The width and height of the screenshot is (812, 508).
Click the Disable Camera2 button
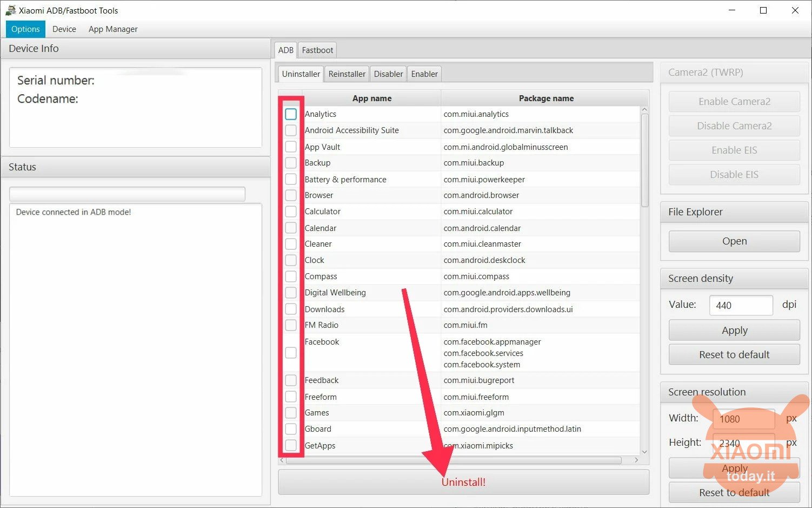click(x=734, y=126)
